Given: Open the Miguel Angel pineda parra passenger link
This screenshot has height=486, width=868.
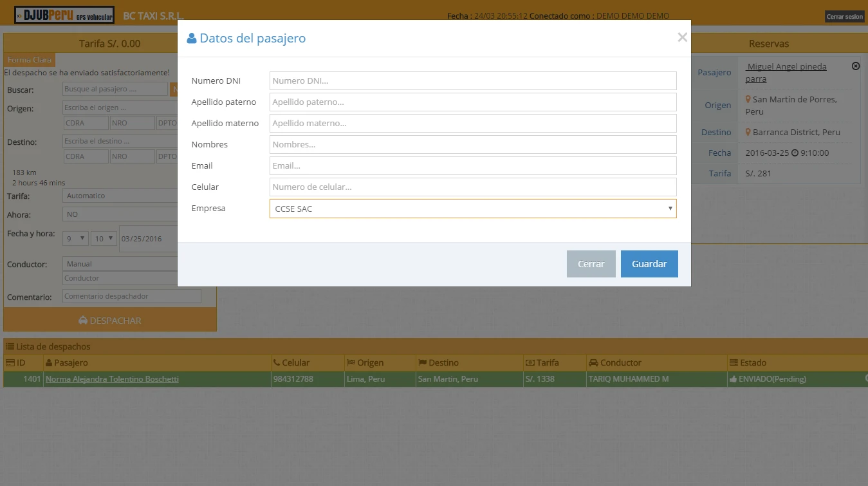Looking at the screenshot, I should pyautogui.click(x=786, y=73).
